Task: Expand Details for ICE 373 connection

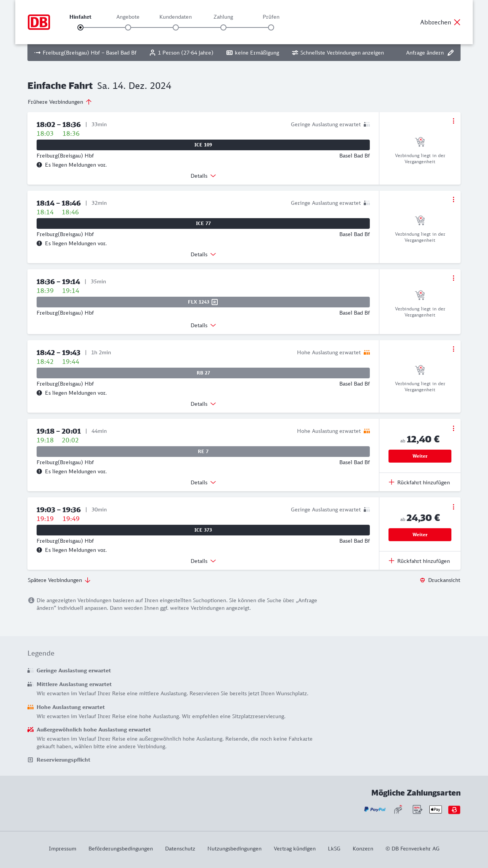Action: (203, 561)
